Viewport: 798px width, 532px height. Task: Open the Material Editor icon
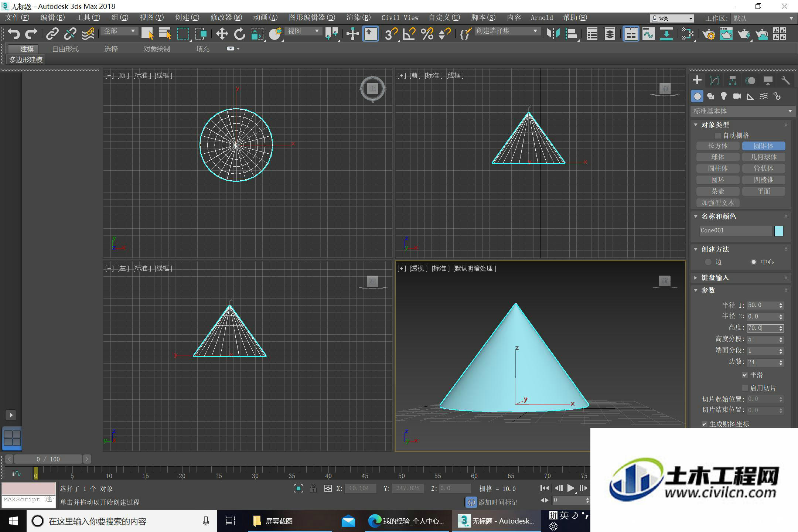(x=688, y=34)
